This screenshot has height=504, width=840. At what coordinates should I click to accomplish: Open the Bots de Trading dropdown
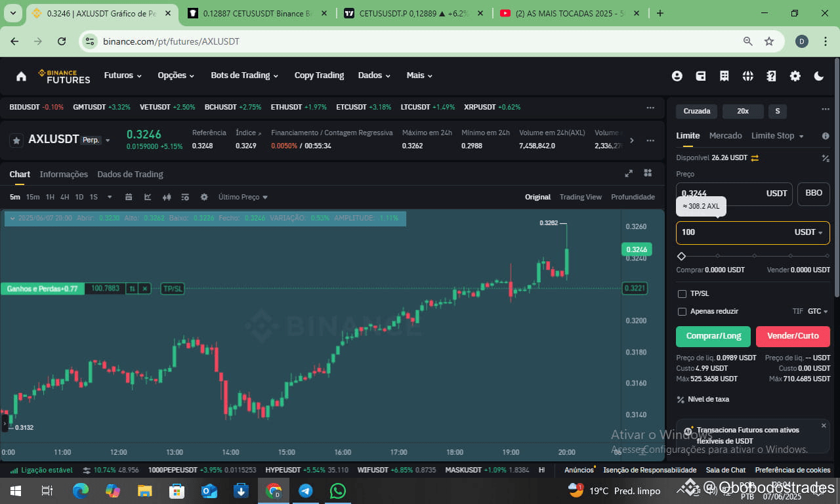tap(245, 75)
